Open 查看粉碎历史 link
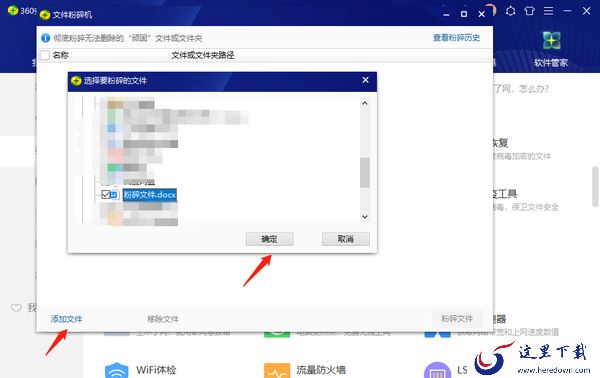600x378 pixels. click(456, 37)
